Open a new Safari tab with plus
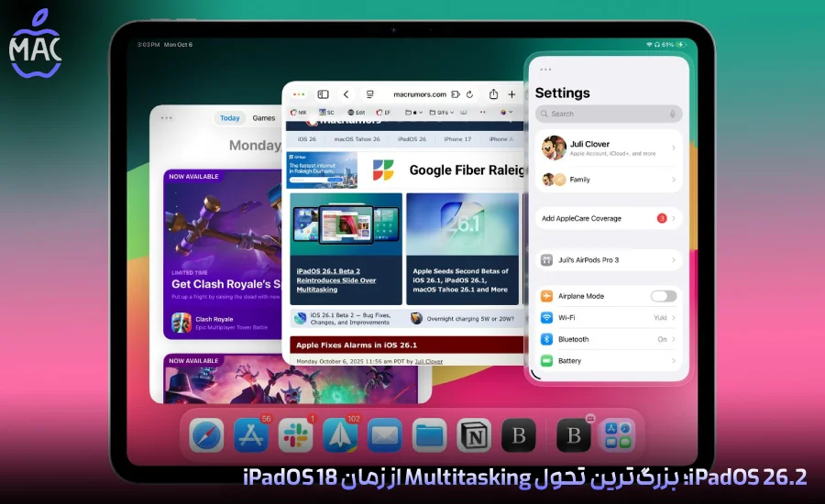Viewport: 825px width, 504px height. (x=511, y=94)
